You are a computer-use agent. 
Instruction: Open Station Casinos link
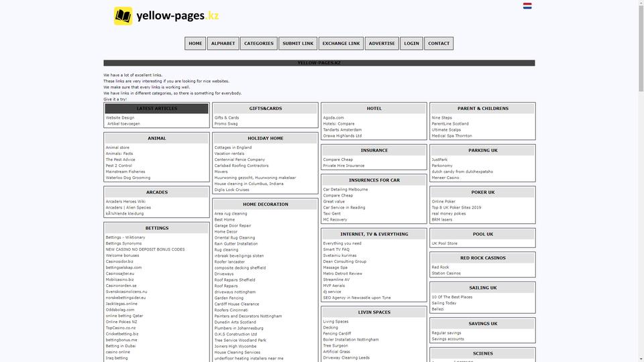click(446, 274)
